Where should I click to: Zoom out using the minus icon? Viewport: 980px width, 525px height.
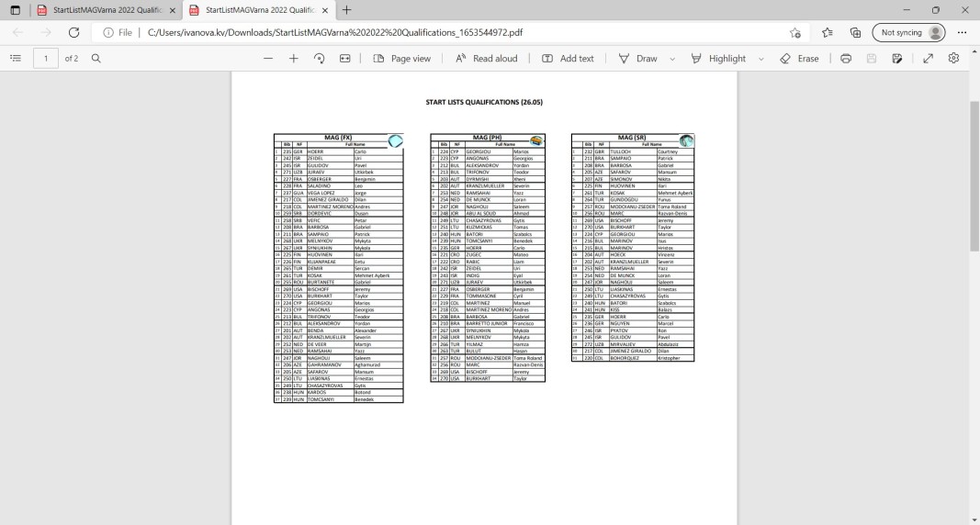point(268,59)
